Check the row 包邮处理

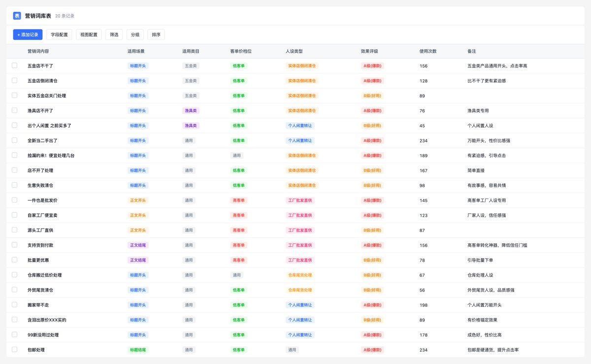tap(14, 350)
